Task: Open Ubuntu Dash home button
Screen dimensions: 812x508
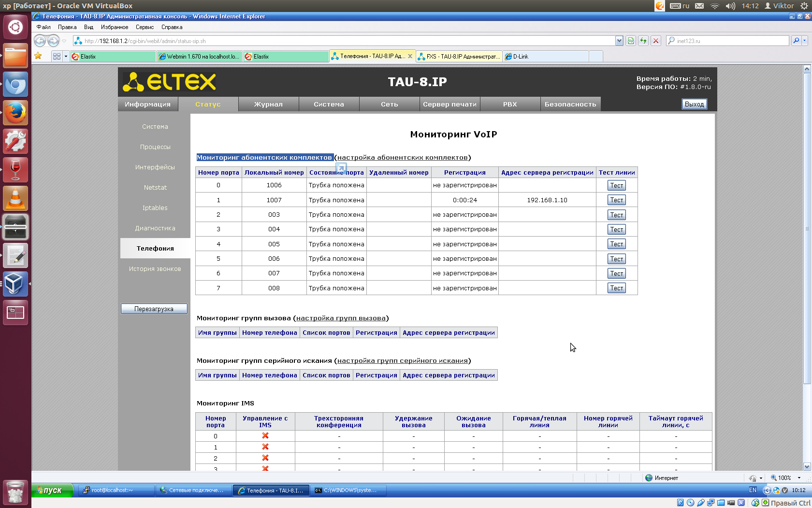Action: click(15, 27)
